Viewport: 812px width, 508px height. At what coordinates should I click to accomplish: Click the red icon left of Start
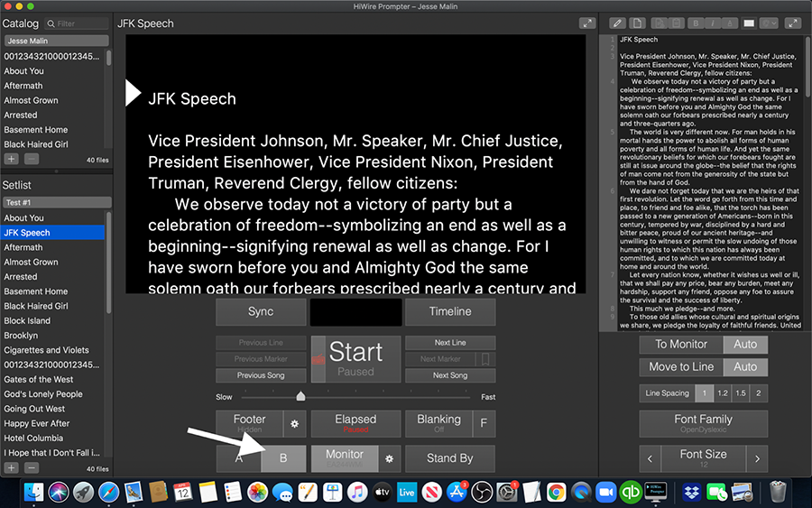click(x=318, y=359)
